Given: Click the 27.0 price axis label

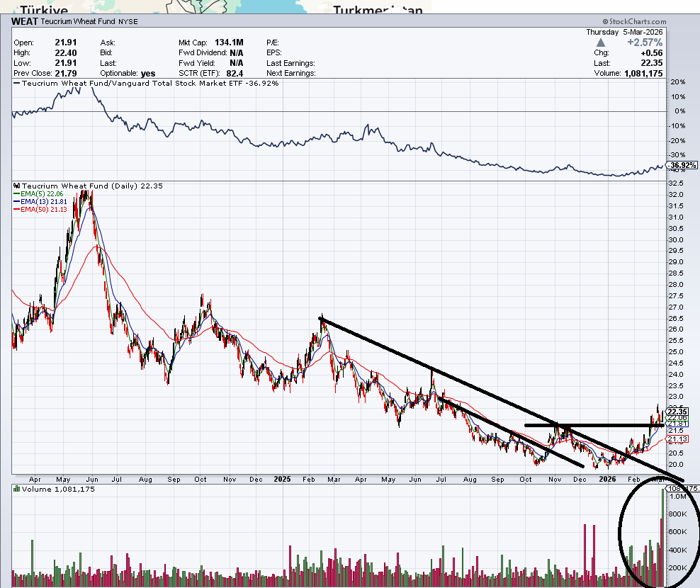Looking at the screenshot, I should tap(676, 307).
